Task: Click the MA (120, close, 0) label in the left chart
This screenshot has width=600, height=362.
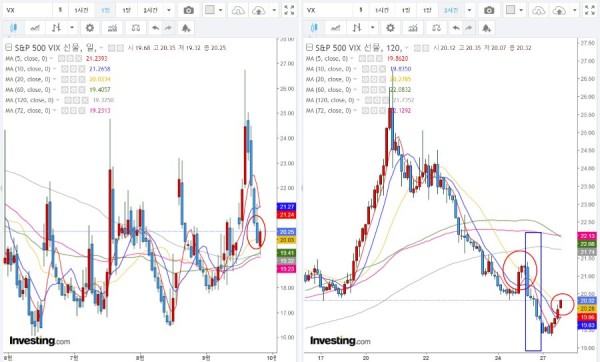Action: pos(29,100)
